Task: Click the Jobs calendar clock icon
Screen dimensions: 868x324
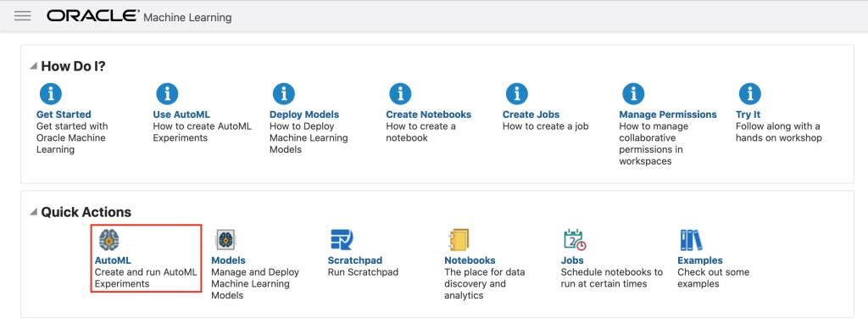Action: (x=575, y=240)
